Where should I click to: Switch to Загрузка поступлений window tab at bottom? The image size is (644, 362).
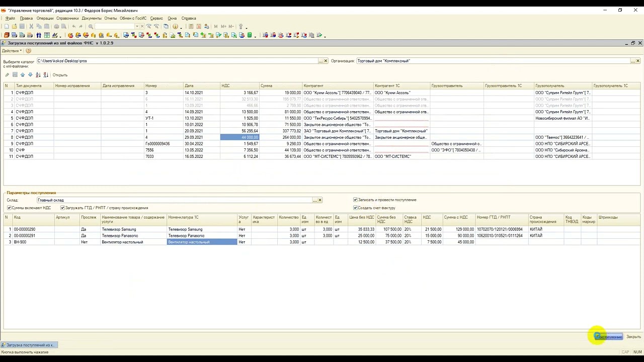click(x=30, y=345)
